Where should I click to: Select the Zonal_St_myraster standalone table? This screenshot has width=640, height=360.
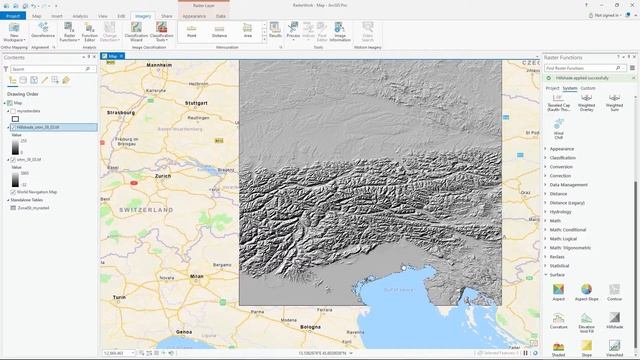click(33, 208)
